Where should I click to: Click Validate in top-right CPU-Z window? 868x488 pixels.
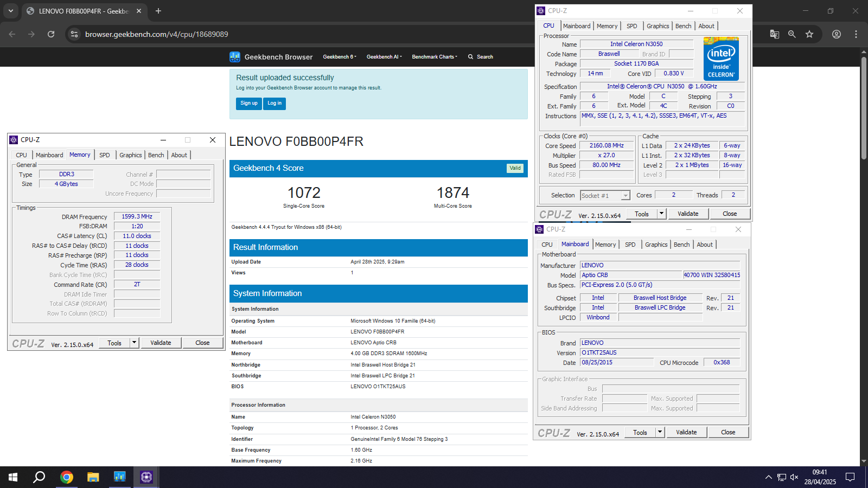(x=688, y=214)
